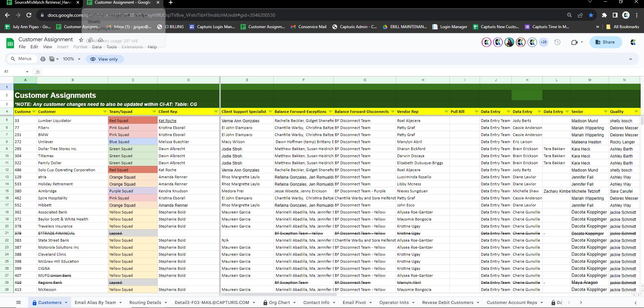This screenshot has width=644, height=308.
Task: Open filter dropdown on Client Rep column
Action: pyautogui.click(x=216, y=112)
